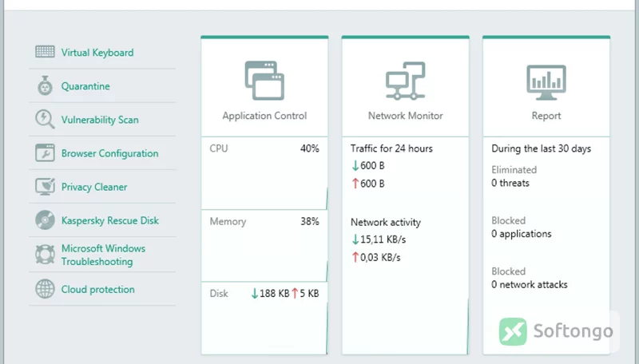The image size is (639, 364).
Task: Click the CPU label in Application Control
Action: [x=219, y=148]
